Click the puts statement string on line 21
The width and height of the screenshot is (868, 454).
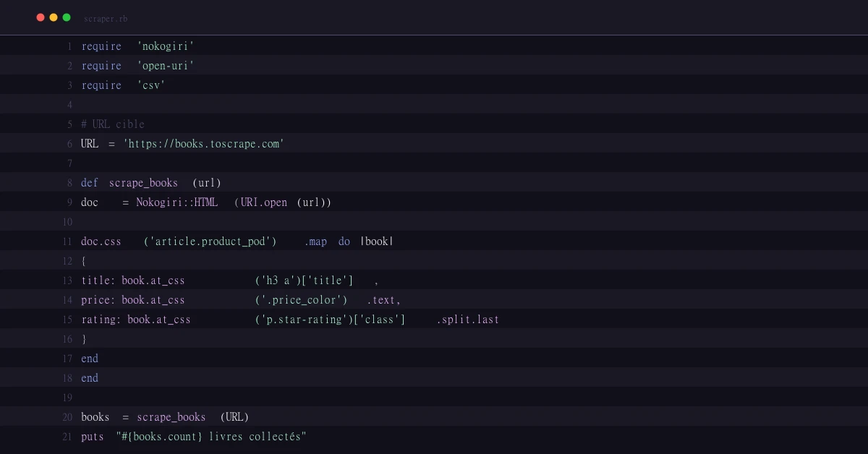click(211, 437)
